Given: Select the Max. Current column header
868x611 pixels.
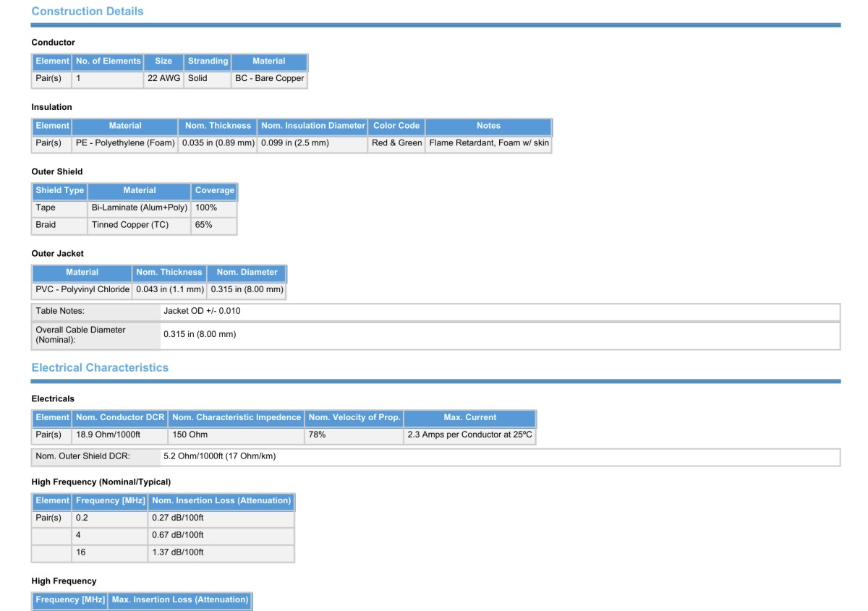Looking at the screenshot, I should click(x=469, y=417).
